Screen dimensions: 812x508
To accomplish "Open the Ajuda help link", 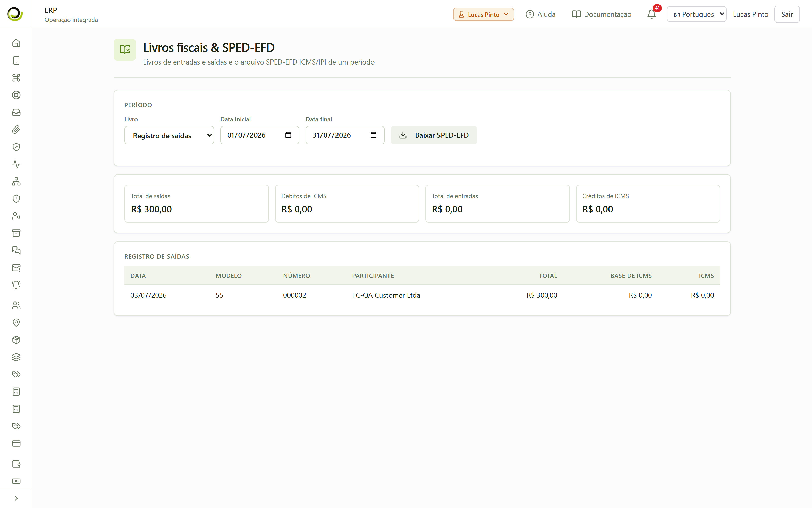I will coord(540,14).
